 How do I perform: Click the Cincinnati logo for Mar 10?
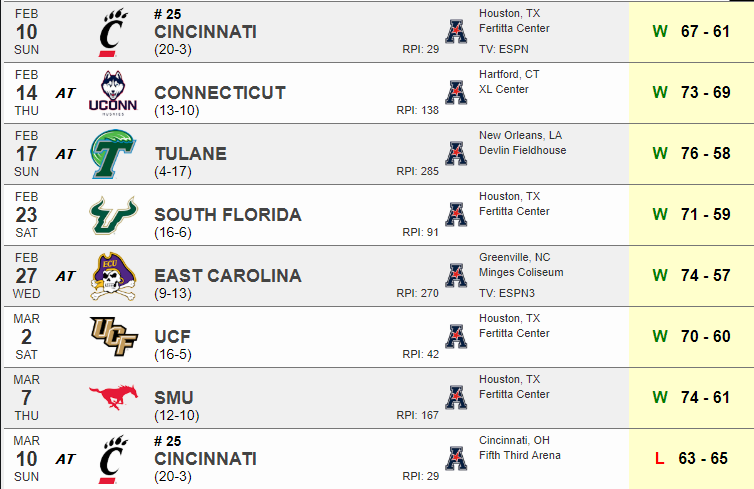(113, 459)
